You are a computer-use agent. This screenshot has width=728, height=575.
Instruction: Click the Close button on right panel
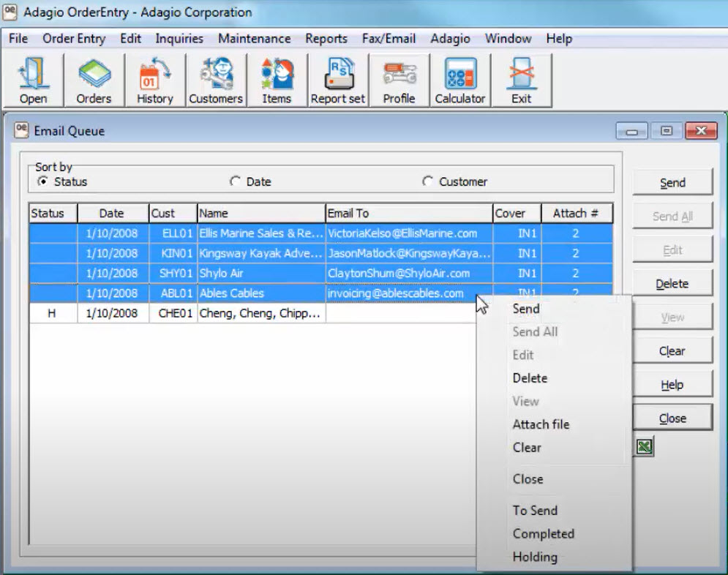(672, 418)
